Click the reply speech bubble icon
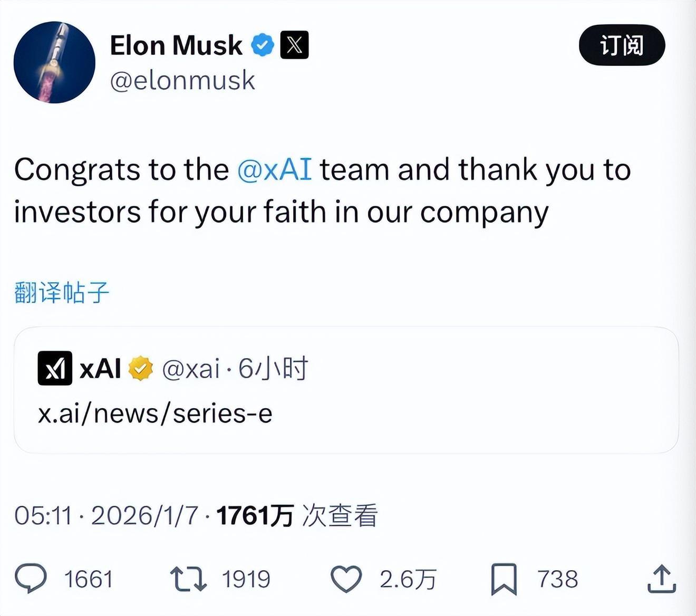 31,579
